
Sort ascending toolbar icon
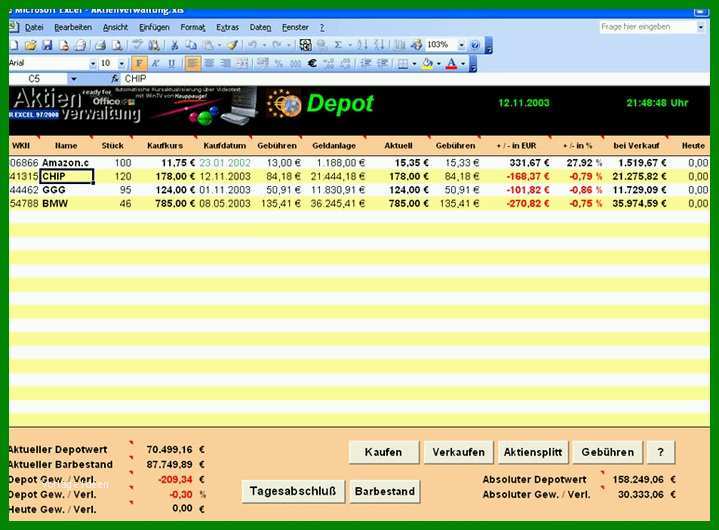point(363,45)
